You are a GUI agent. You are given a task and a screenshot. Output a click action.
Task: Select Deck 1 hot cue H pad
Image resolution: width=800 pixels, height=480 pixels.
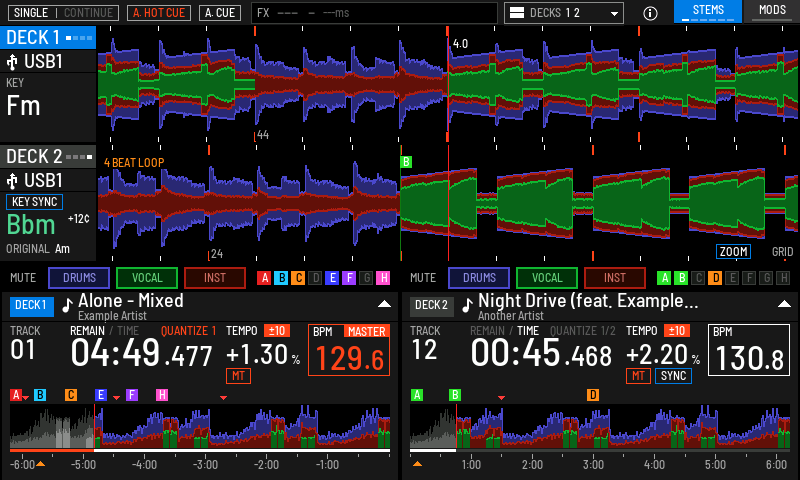click(383, 278)
